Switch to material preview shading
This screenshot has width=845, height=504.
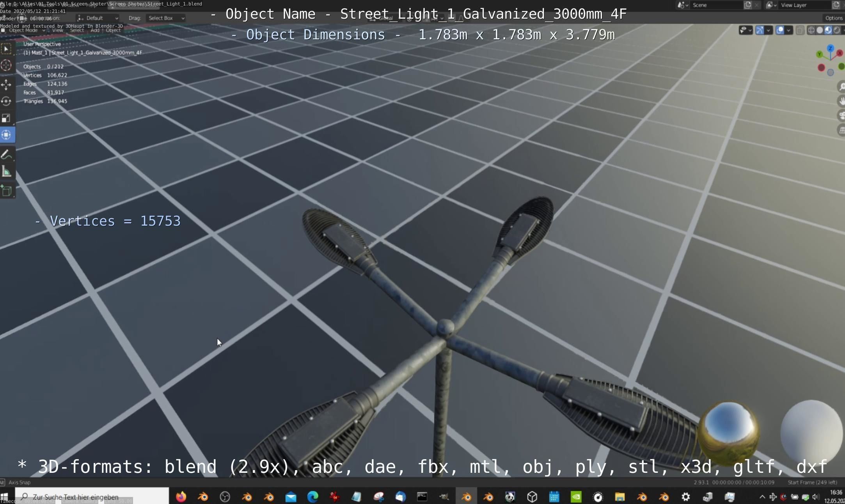(x=828, y=30)
